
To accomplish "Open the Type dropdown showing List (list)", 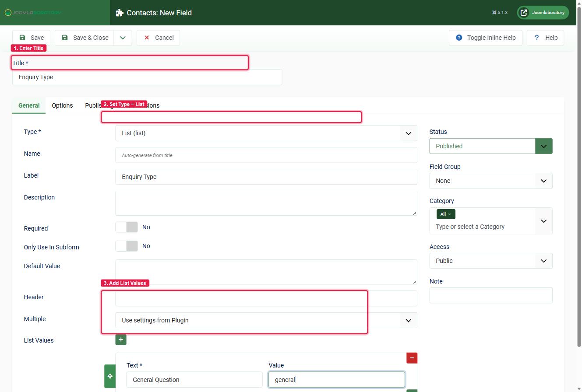I will pos(266,133).
